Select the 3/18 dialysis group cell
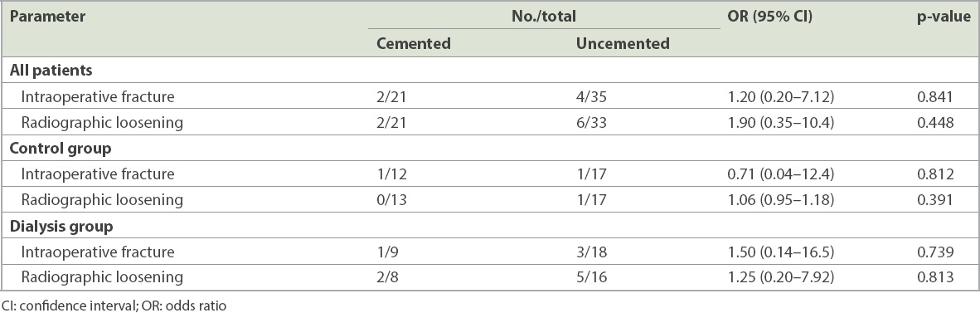This screenshot has width=980, height=313. [591, 252]
